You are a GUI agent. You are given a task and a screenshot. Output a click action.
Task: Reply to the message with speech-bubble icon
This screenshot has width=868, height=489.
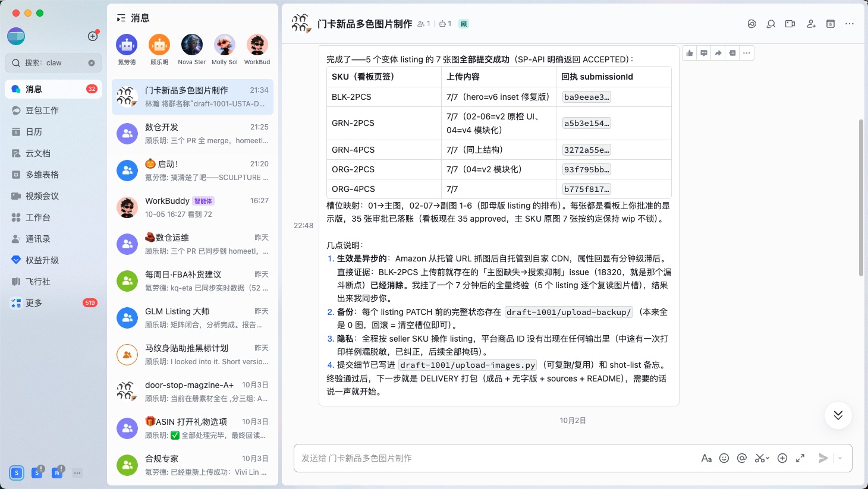(704, 53)
